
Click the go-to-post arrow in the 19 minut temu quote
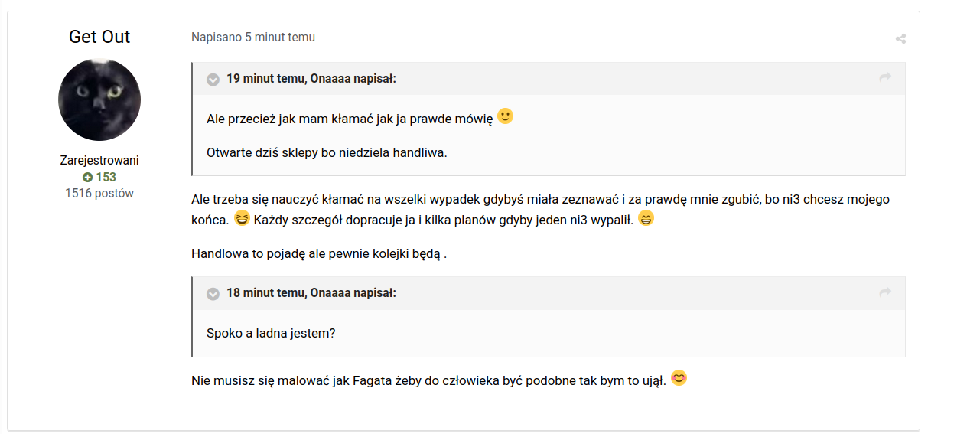885,77
